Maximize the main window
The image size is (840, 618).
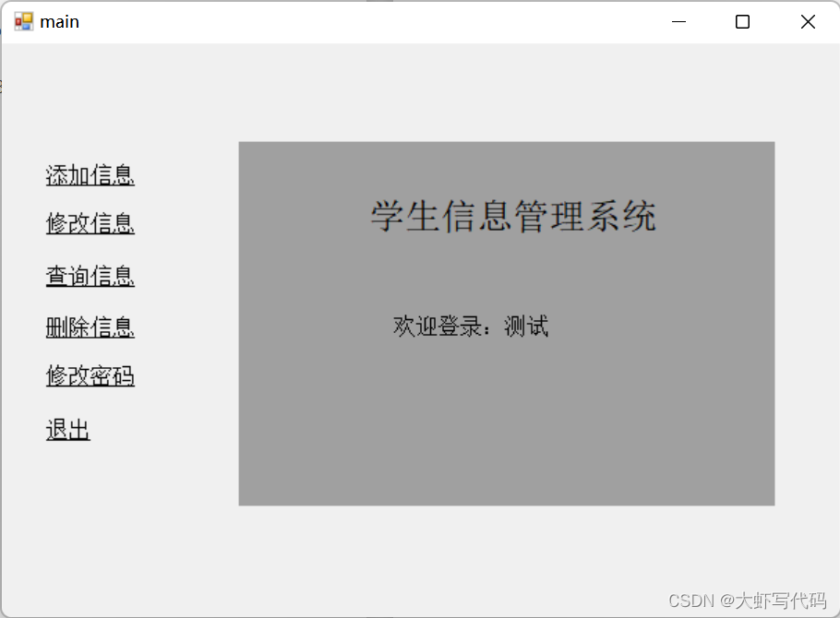pyautogui.click(x=742, y=22)
